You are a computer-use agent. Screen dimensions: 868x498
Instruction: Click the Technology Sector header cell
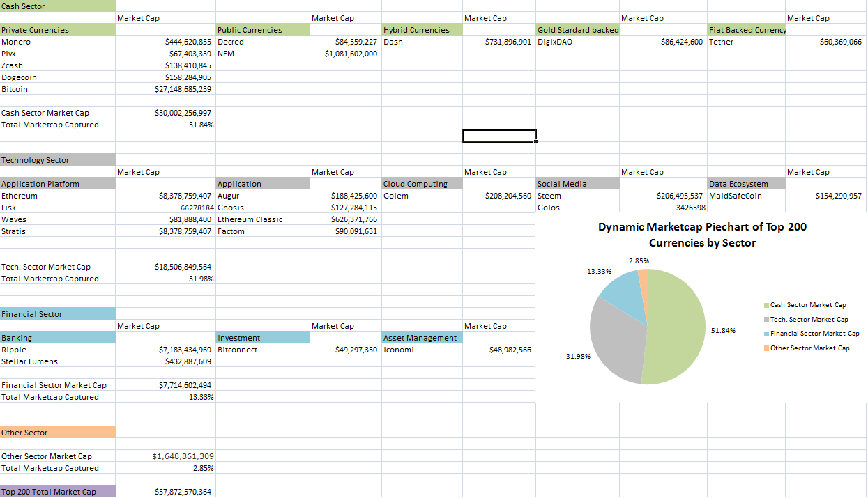[x=58, y=160]
